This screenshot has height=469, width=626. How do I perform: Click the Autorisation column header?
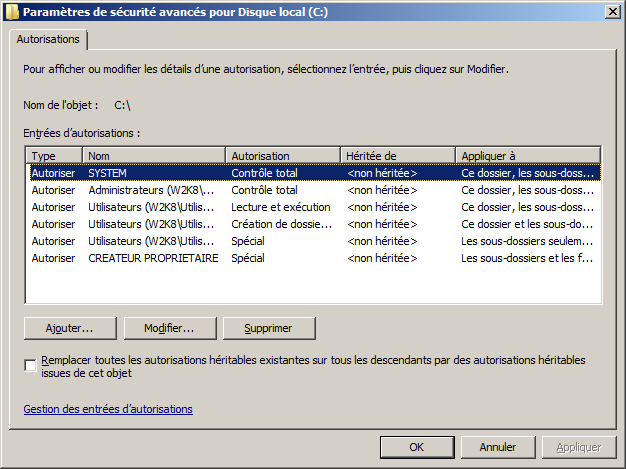pos(283,156)
